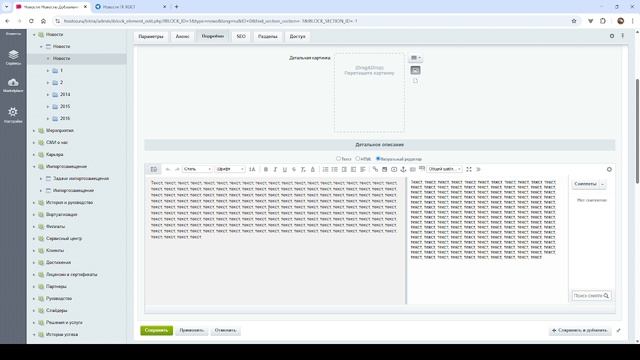Open the image upload options dropdown
Viewport: 640px width, 360px height.
415,58
